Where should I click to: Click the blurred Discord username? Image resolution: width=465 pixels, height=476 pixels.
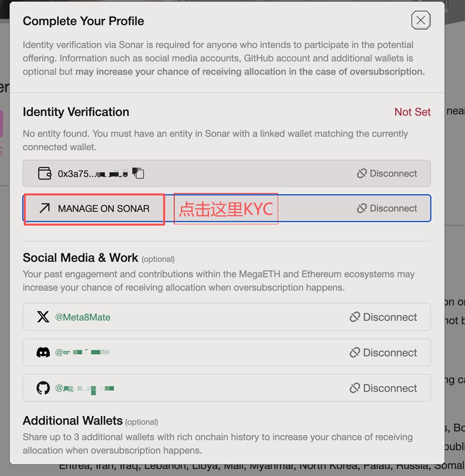pyautogui.click(x=82, y=352)
